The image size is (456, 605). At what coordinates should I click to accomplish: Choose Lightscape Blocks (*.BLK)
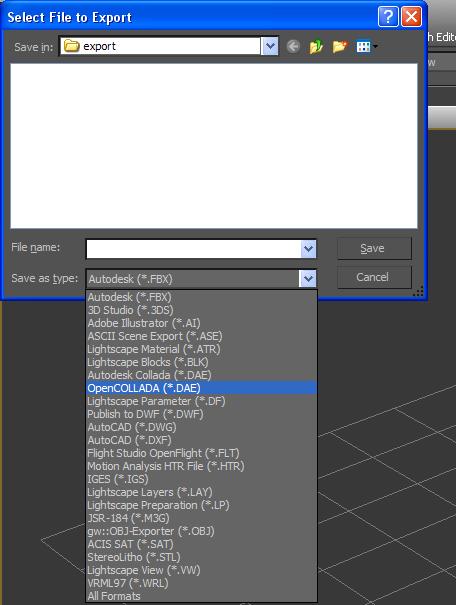[x=201, y=362]
